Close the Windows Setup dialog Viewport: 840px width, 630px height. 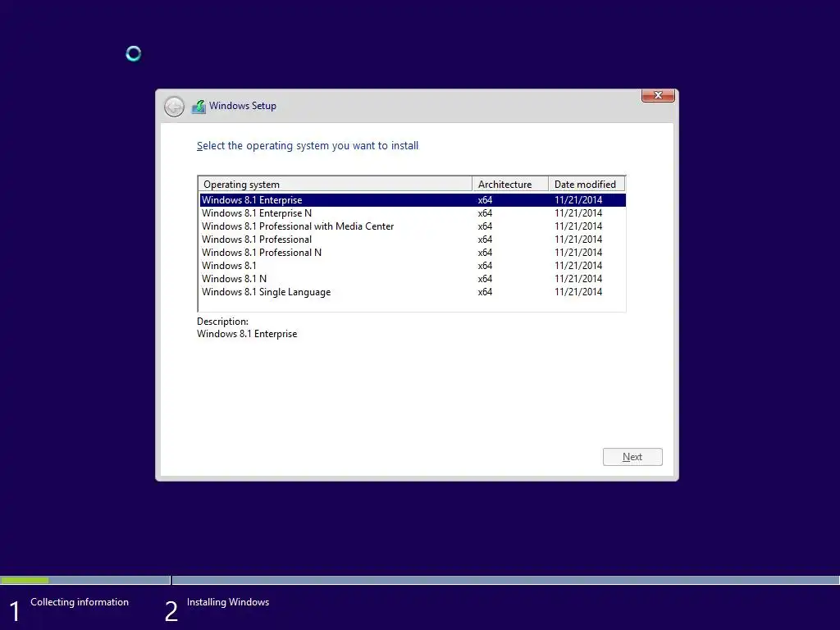point(658,95)
